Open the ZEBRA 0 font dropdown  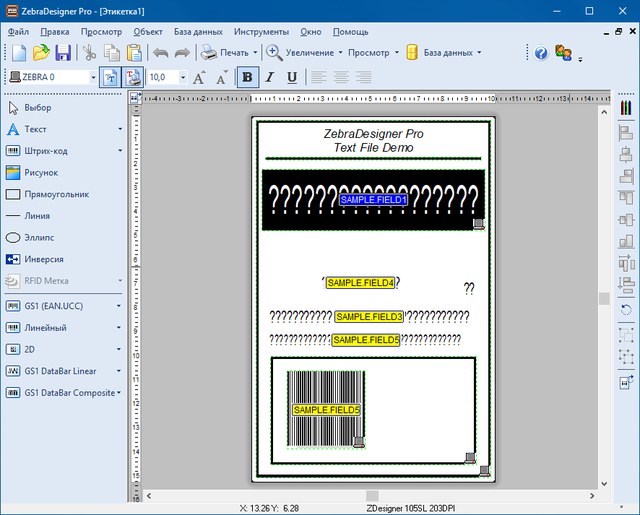93,77
